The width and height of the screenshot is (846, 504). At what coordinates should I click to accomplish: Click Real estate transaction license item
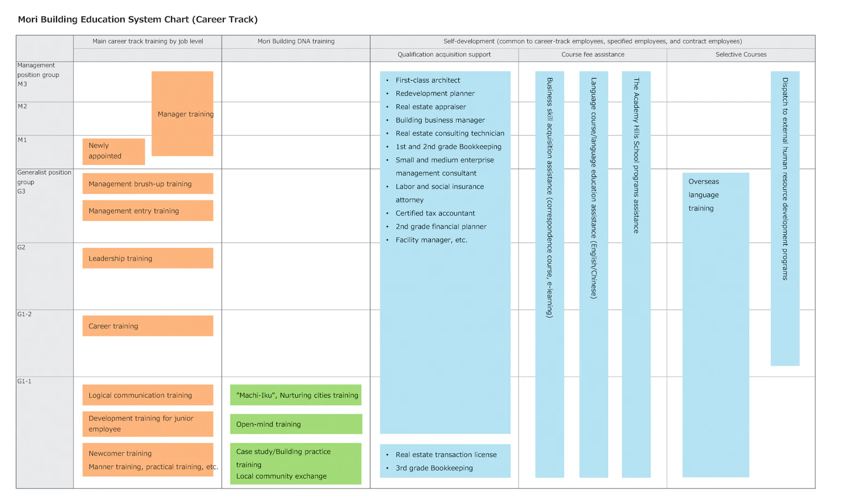[x=446, y=455]
